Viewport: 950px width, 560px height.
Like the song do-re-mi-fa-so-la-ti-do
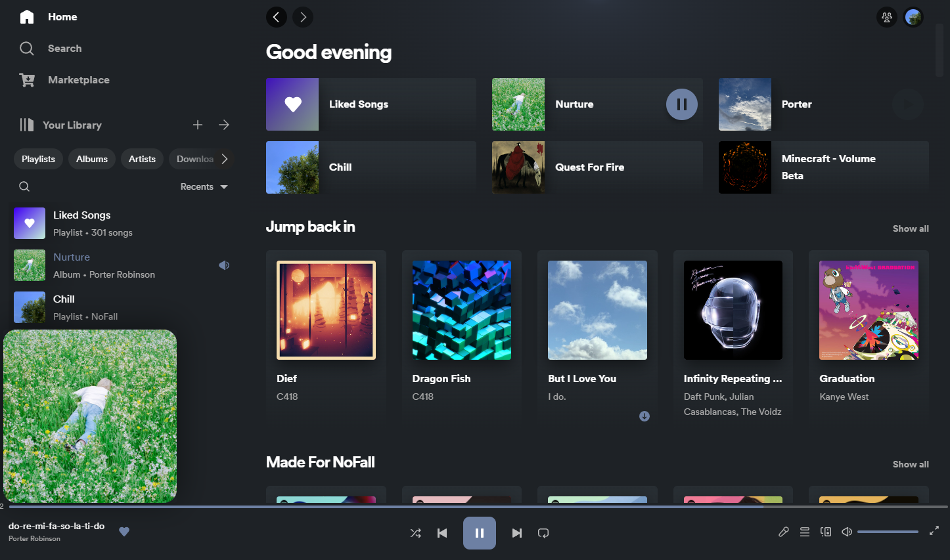tap(124, 532)
